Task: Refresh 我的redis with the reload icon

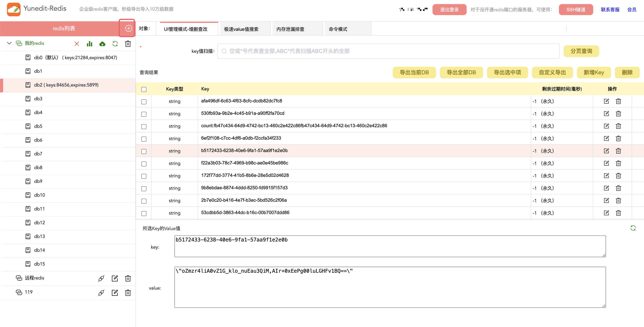Action: pyautogui.click(x=115, y=44)
